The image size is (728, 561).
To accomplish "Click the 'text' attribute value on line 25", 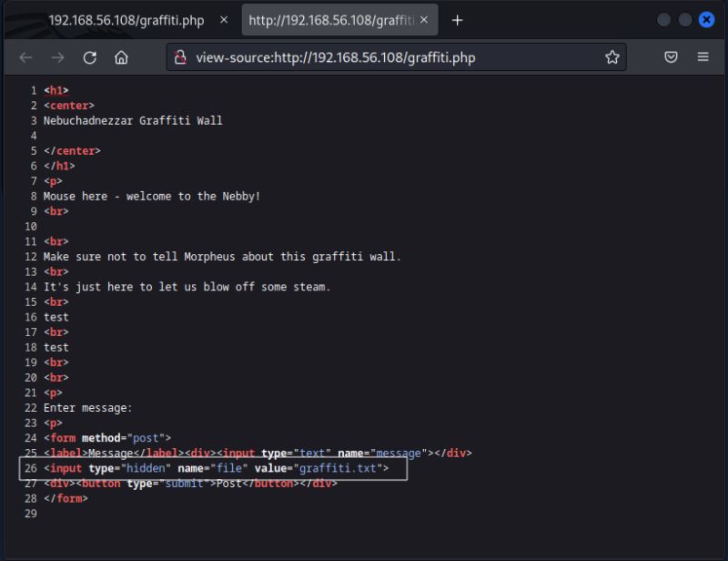I will (x=311, y=453).
